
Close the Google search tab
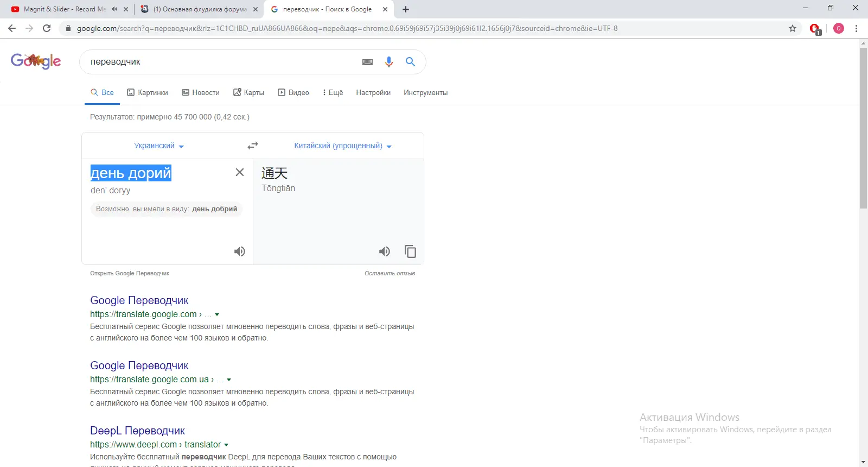click(385, 9)
